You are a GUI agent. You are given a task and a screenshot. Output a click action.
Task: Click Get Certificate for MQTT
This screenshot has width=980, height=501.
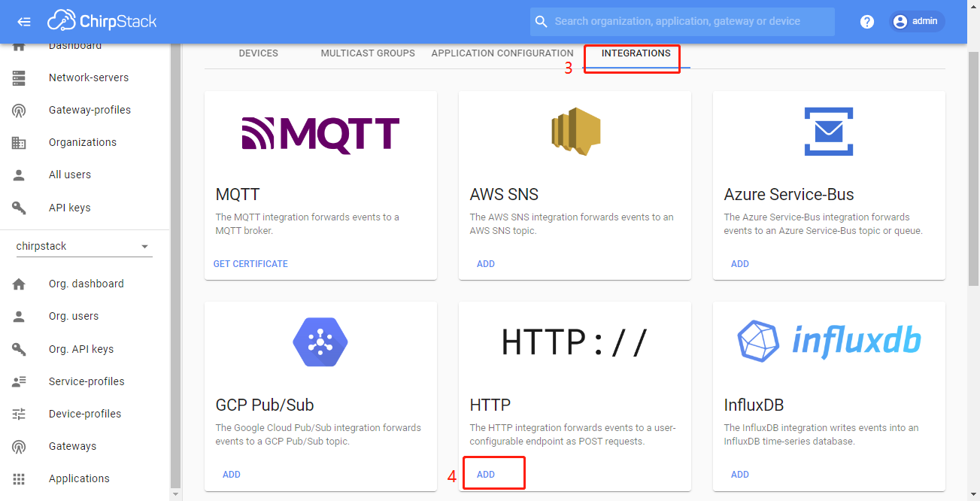pos(250,264)
